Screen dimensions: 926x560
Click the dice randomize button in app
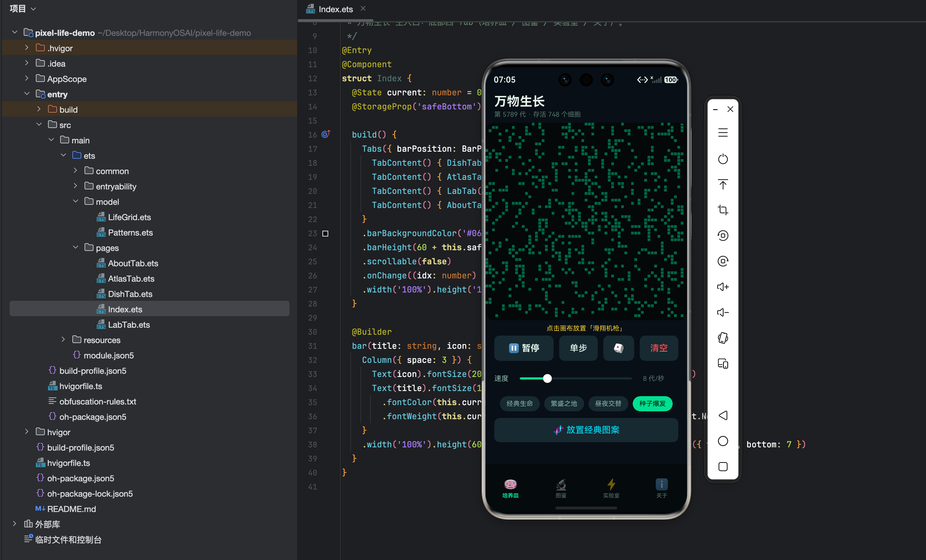(619, 348)
